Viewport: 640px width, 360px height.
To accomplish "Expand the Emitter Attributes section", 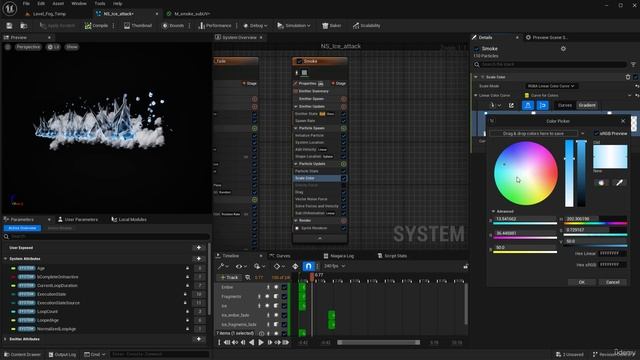I will pos(6,339).
